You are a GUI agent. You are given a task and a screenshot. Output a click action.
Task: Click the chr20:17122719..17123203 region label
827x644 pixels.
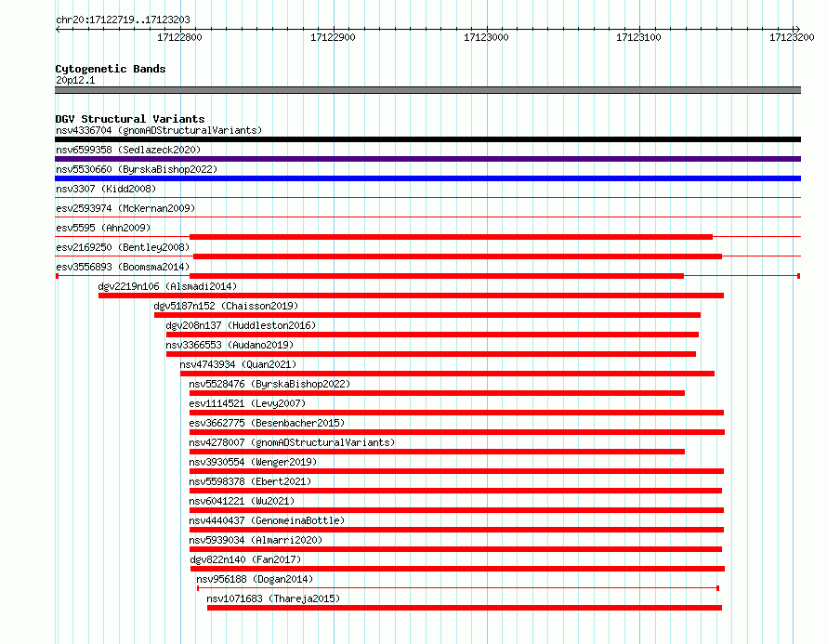click(x=123, y=20)
